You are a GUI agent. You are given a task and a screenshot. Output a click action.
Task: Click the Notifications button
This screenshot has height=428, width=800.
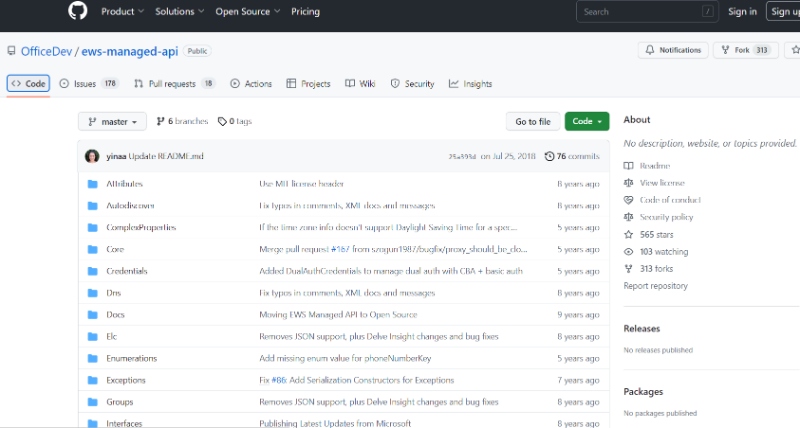pyautogui.click(x=672, y=50)
